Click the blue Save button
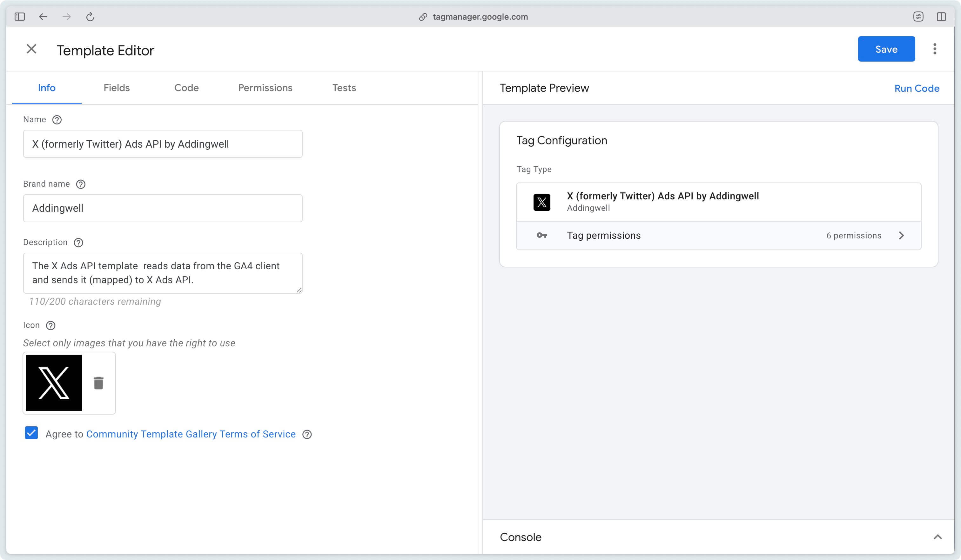961x560 pixels. pos(886,49)
